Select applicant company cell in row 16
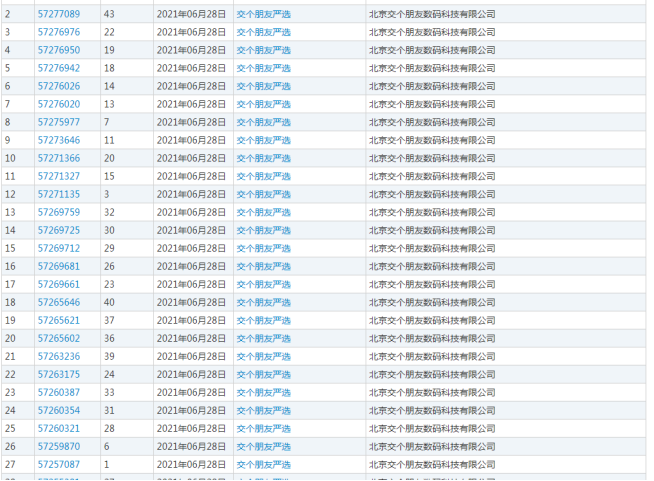Image resolution: width=654 pixels, height=481 pixels. [431, 266]
